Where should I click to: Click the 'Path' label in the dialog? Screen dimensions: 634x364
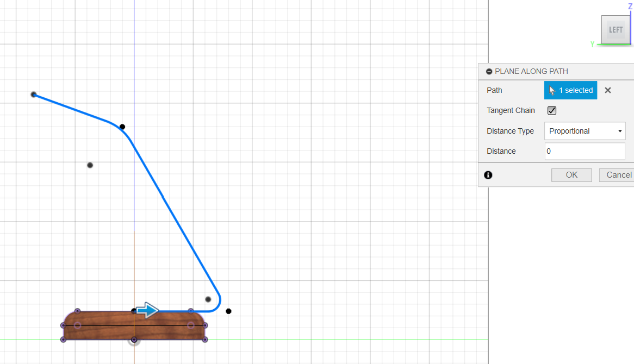[x=494, y=91]
